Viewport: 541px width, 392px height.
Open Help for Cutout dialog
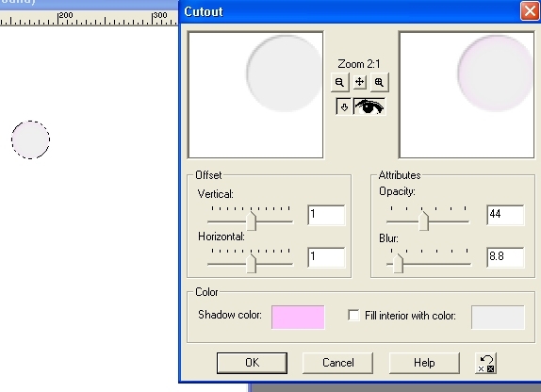(424, 363)
